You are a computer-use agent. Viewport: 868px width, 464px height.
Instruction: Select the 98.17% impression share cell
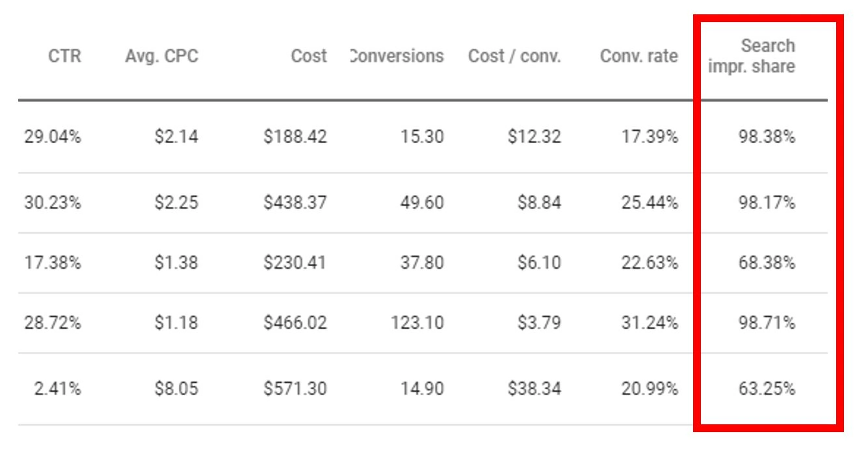(767, 202)
